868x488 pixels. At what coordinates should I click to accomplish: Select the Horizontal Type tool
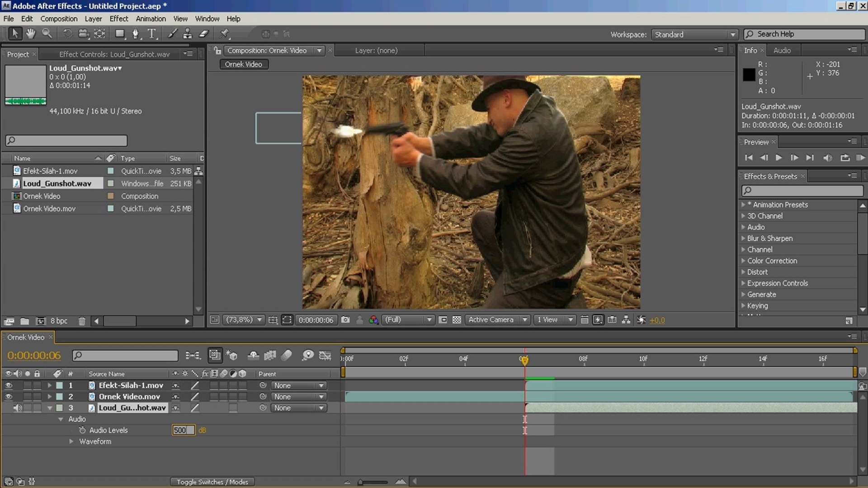point(152,33)
